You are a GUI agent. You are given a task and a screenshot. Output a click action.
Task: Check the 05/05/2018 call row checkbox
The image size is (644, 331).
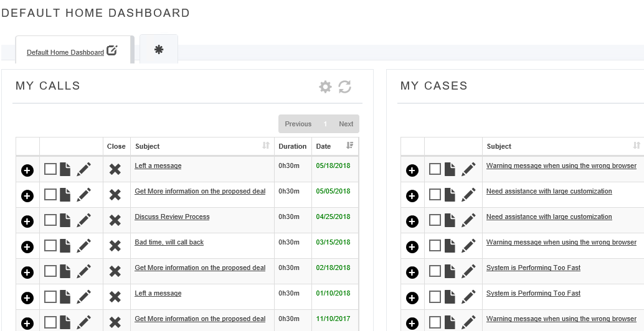[x=50, y=194]
